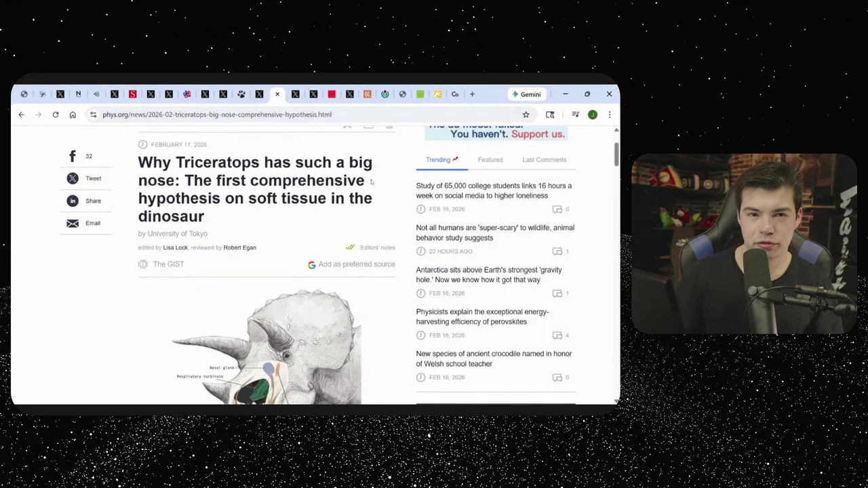The height and width of the screenshot is (488, 868).
Task: Select the Featured tab
Action: tap(490, 160)
